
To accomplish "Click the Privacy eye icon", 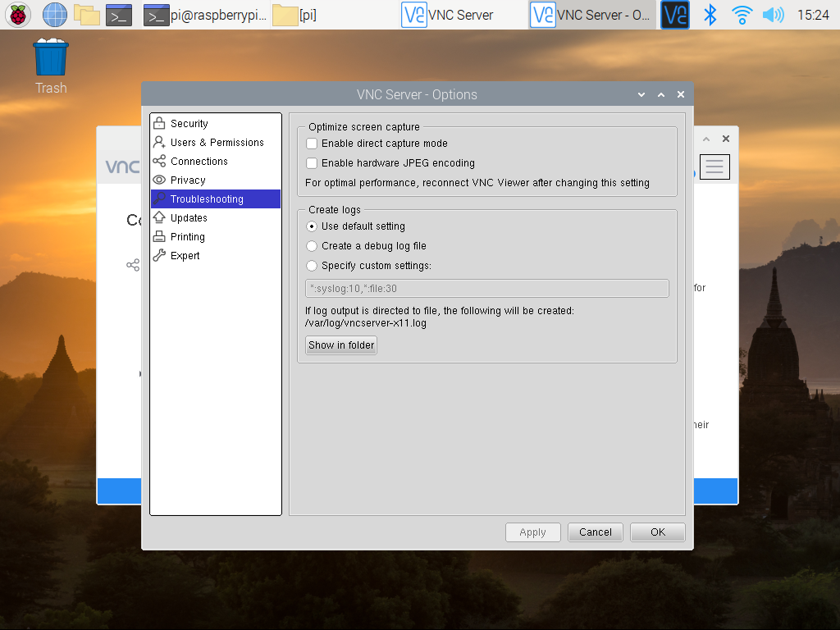I will tap(159, 180).
